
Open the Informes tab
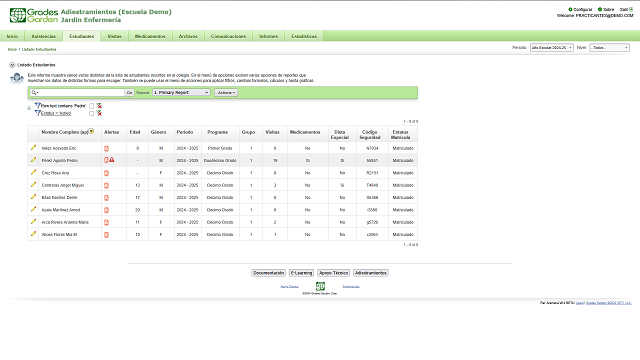pyautogui.click(x=269, y=36)
